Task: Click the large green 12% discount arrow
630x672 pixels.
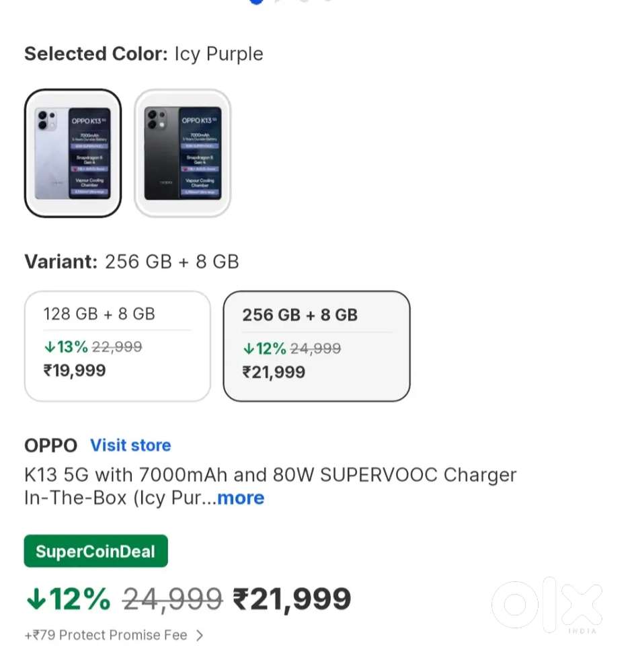Action: tap(35, 599)
